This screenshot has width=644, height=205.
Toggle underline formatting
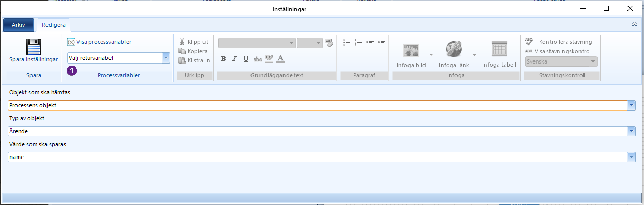click(x=246, y=59)
